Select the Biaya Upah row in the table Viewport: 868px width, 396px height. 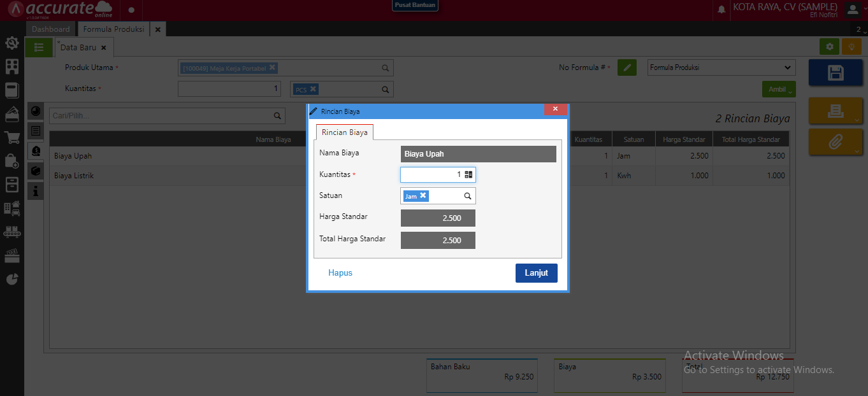pos(419,156)
